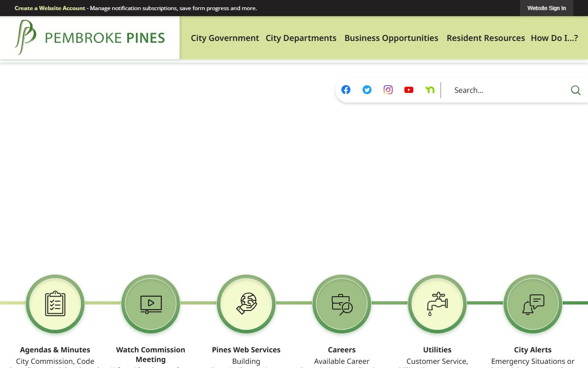The image size is (588, 368).
Task: Open the Pines Web Services link text
Action: coord(246,350)
